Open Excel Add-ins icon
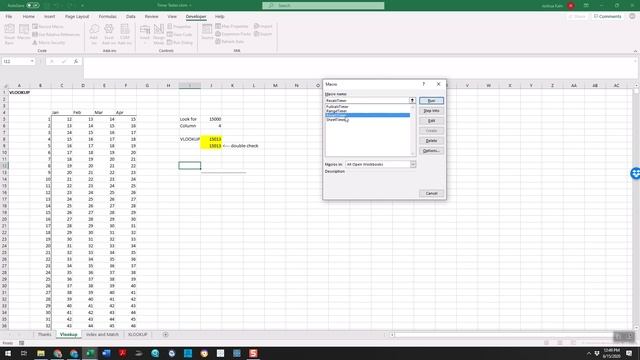640x360 pixels. click(x=109, y=34)
